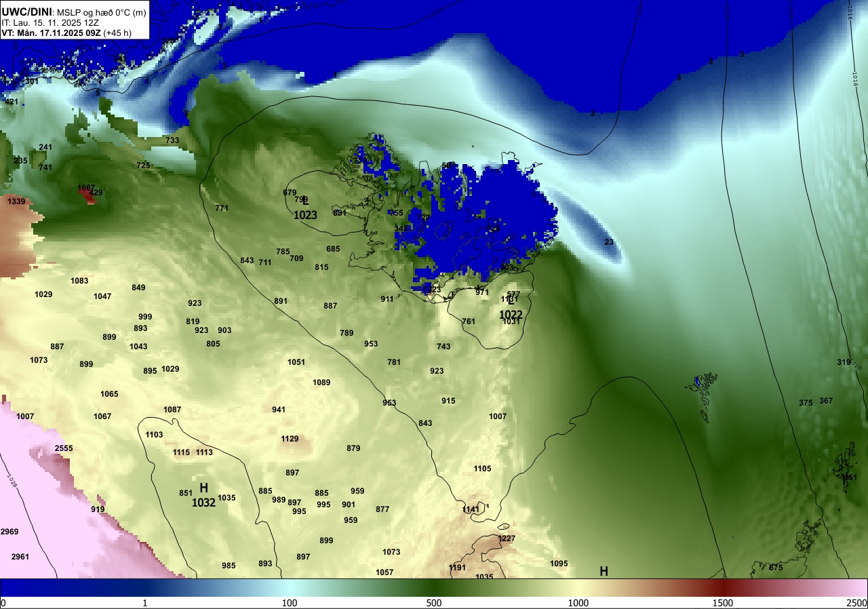
Task: Click the height value 1667
Action: point(86,188)
